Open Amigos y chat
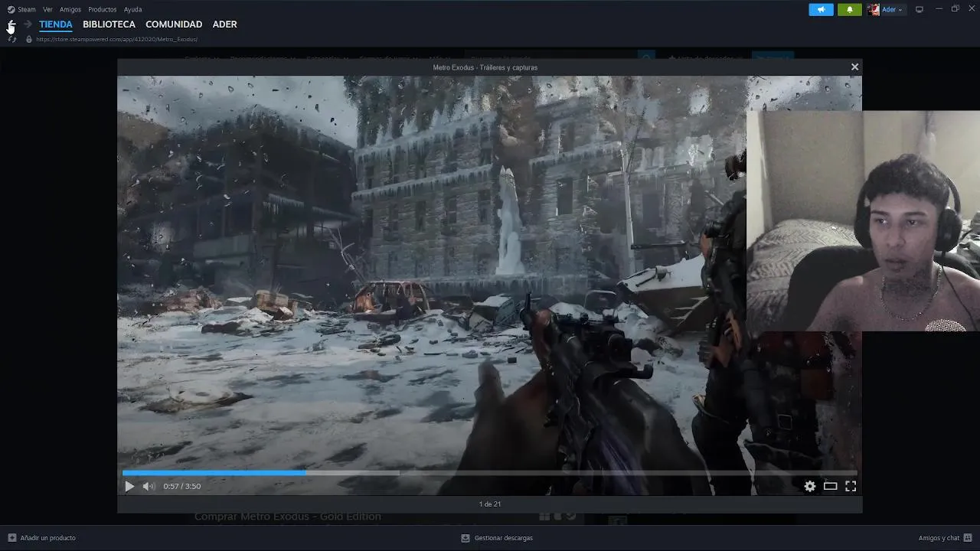980x551 pixels. [939, 538]
